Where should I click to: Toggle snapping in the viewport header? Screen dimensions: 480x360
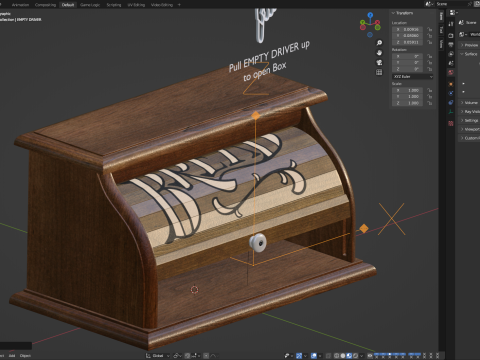(x=187, y=356)
